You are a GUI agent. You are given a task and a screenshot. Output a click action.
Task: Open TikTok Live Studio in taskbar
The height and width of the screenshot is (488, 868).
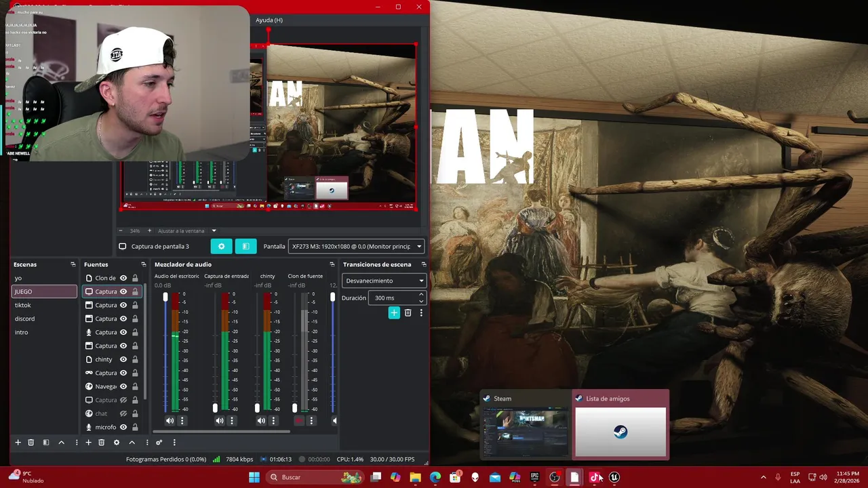(x=594, y=477)
